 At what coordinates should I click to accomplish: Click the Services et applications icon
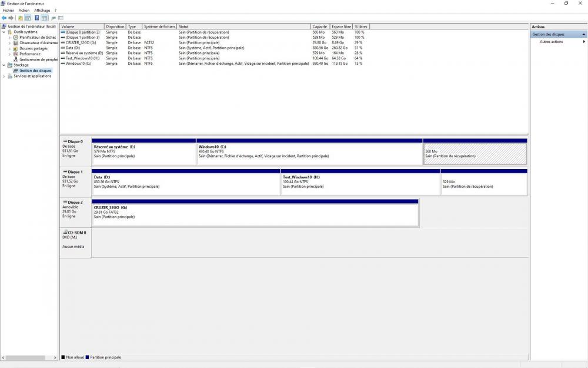pos(10,76)
